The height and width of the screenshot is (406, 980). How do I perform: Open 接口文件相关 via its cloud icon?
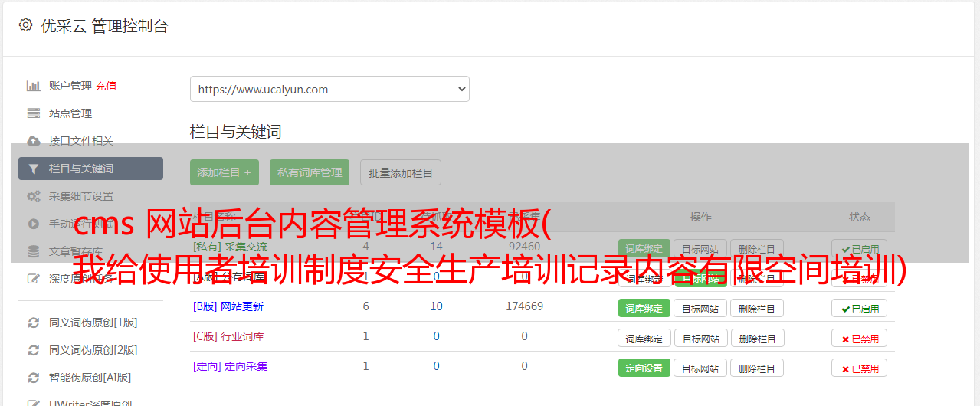34,141
